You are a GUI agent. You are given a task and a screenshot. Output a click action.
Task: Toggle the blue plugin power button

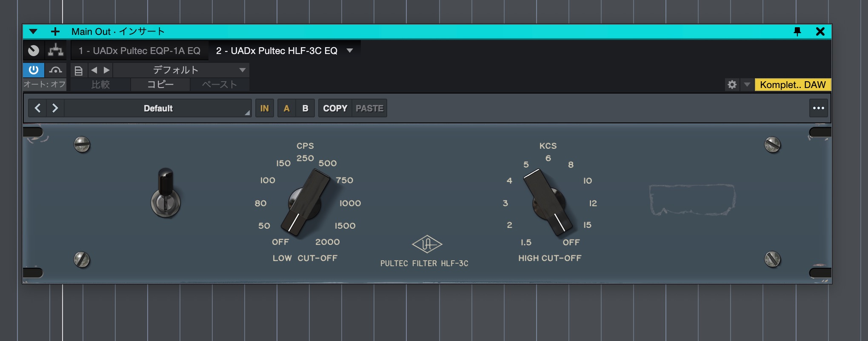tap(34, 70)
